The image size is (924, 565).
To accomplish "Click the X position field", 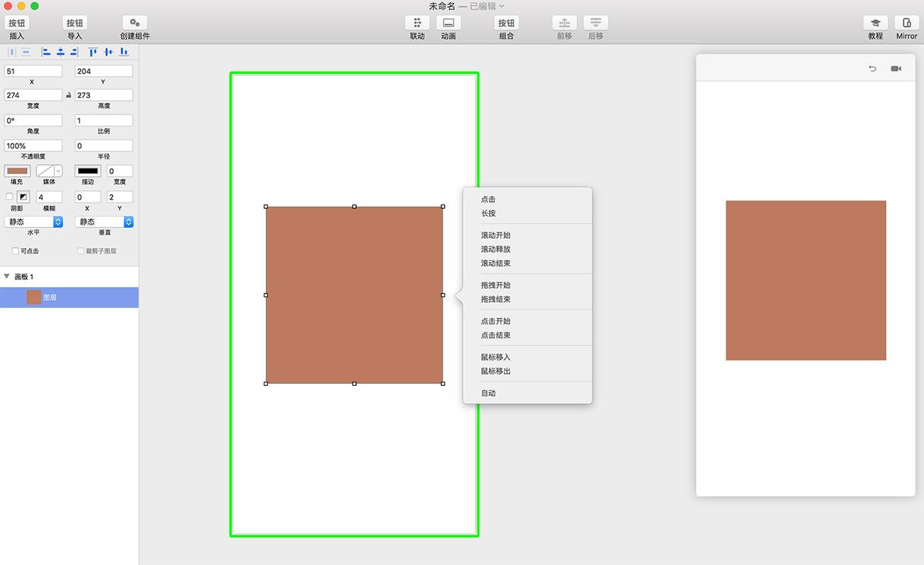I will pos(33,71).
